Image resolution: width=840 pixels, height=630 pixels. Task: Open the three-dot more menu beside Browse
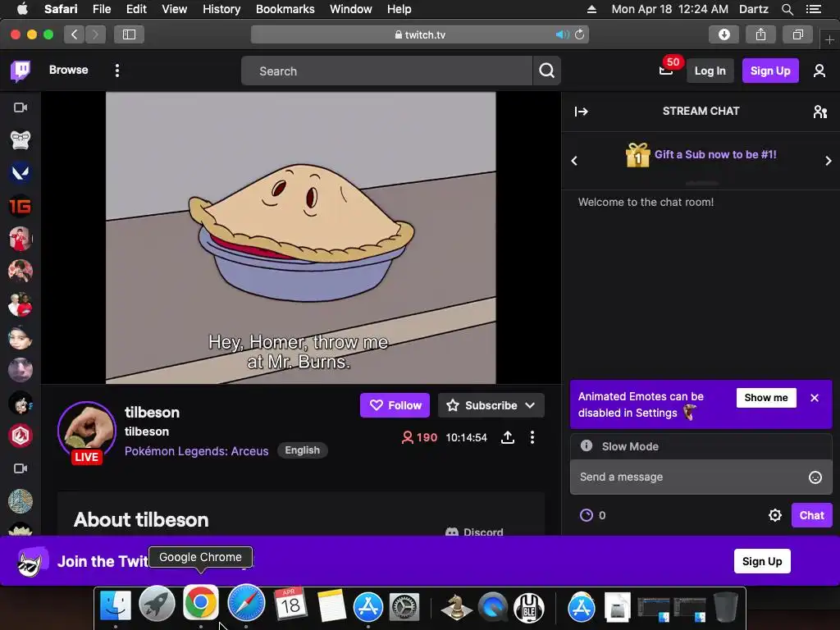117,71
